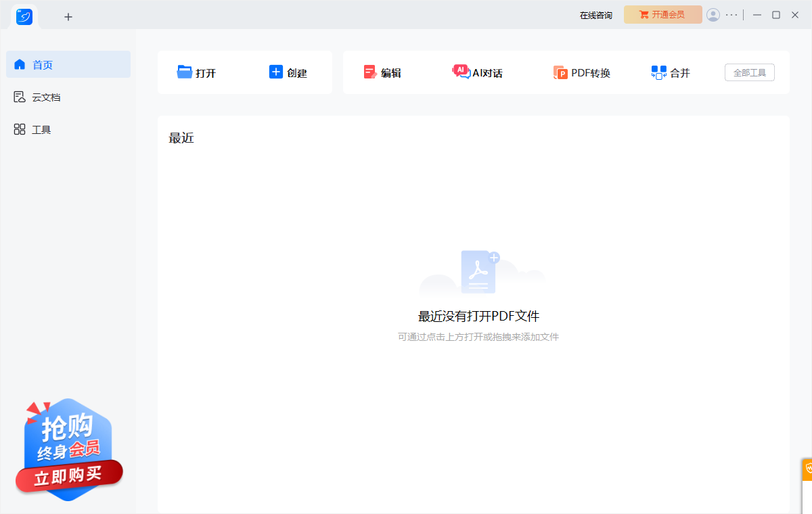This screenshot has height=514, width=812.
Task: Click the user avatar icon
Action: 713,14
